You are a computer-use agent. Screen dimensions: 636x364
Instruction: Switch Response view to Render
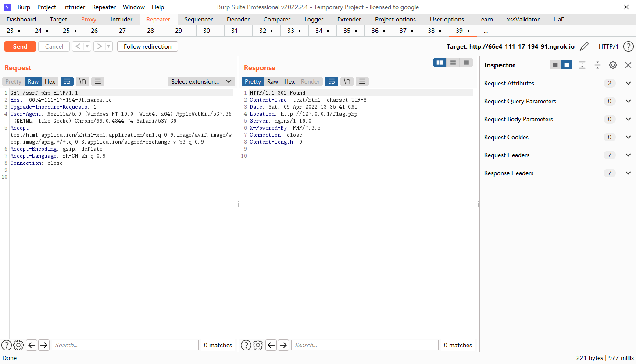tap(311, 81)
